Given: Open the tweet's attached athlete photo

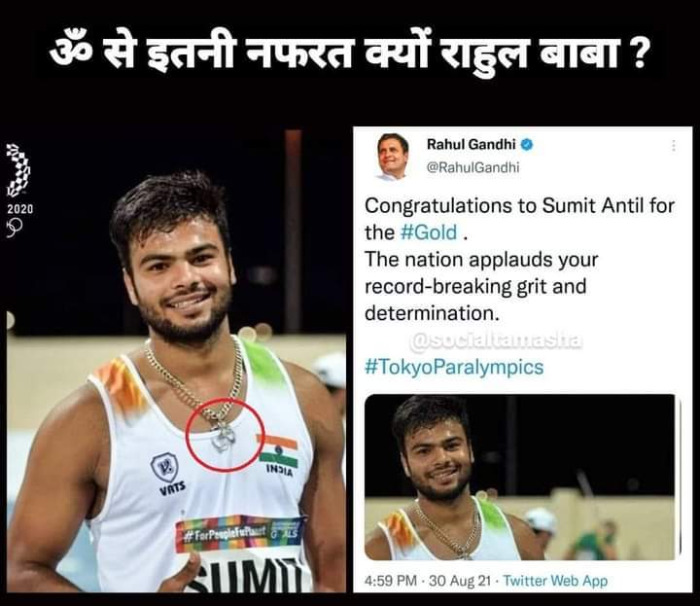Looking at the screenshot, I should (x=520, y=477).
